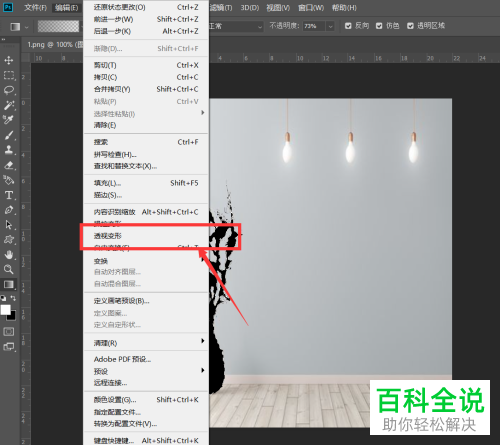Open the blend mode 正常 dropdown

click(x=236, y=26)
